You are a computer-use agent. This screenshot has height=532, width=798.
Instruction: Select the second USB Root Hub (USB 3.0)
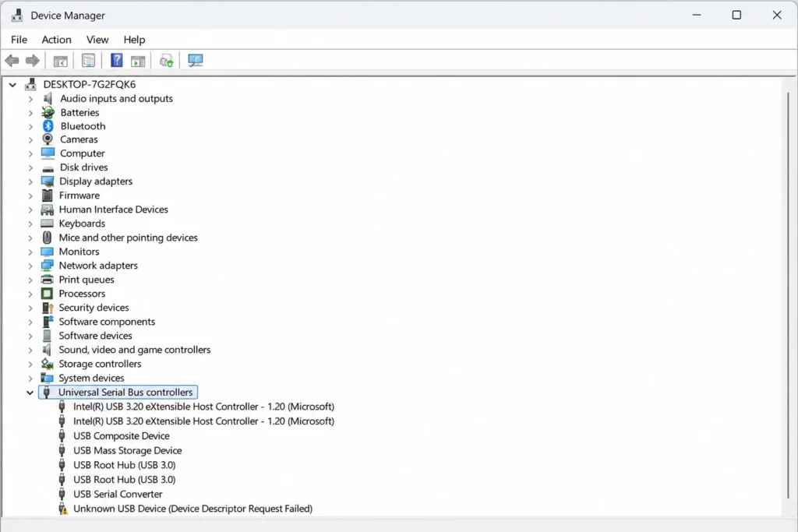point(125,480)
